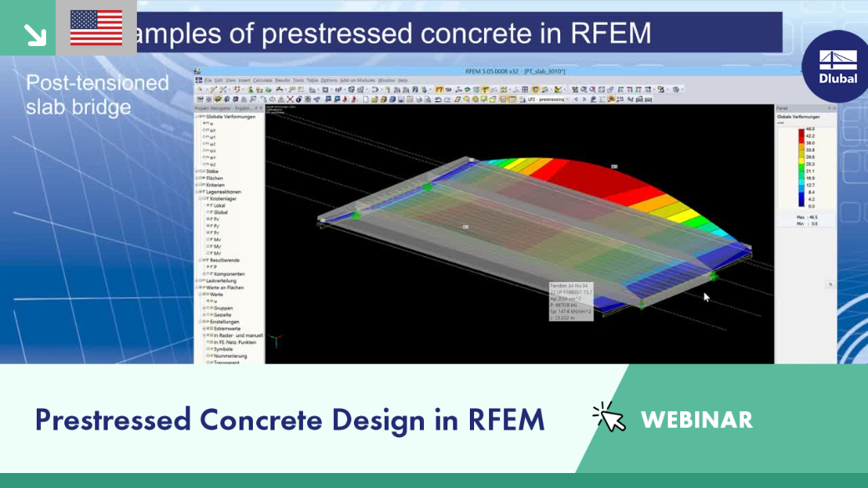The height and width of the screenshot is (488, 868).
Task: Open the Results menu
Action: click(282, 80)
